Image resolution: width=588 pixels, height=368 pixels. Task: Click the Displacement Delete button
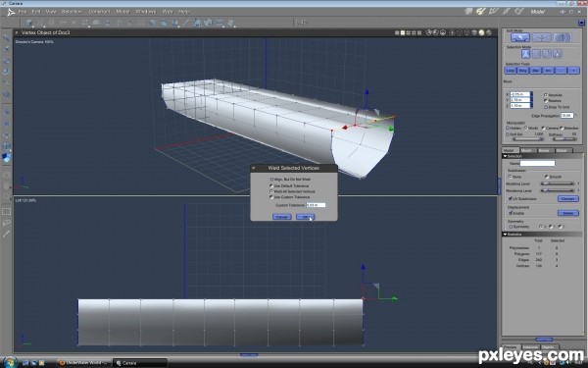[568, 213]
